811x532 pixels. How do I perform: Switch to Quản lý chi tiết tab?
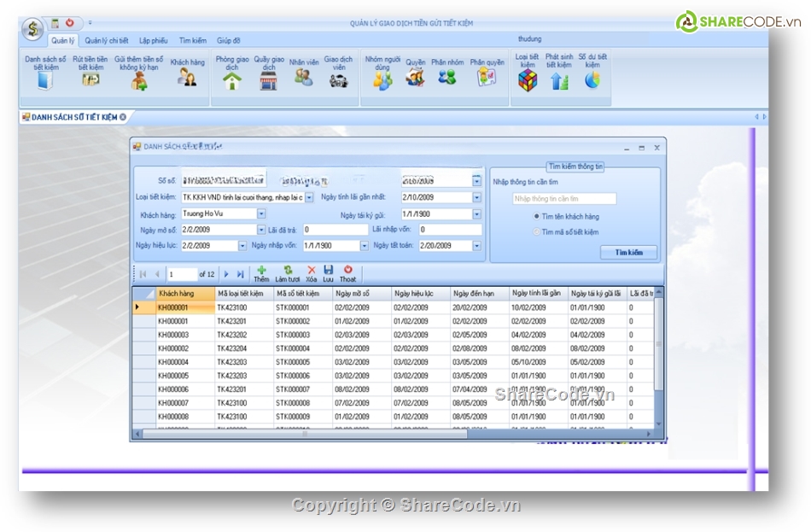(107, 40)
